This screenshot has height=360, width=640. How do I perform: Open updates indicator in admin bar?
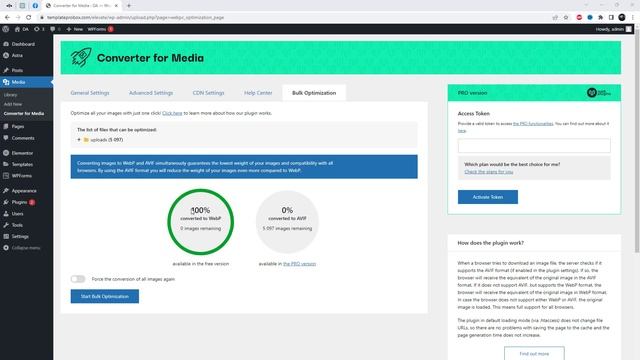coord(39,29)
